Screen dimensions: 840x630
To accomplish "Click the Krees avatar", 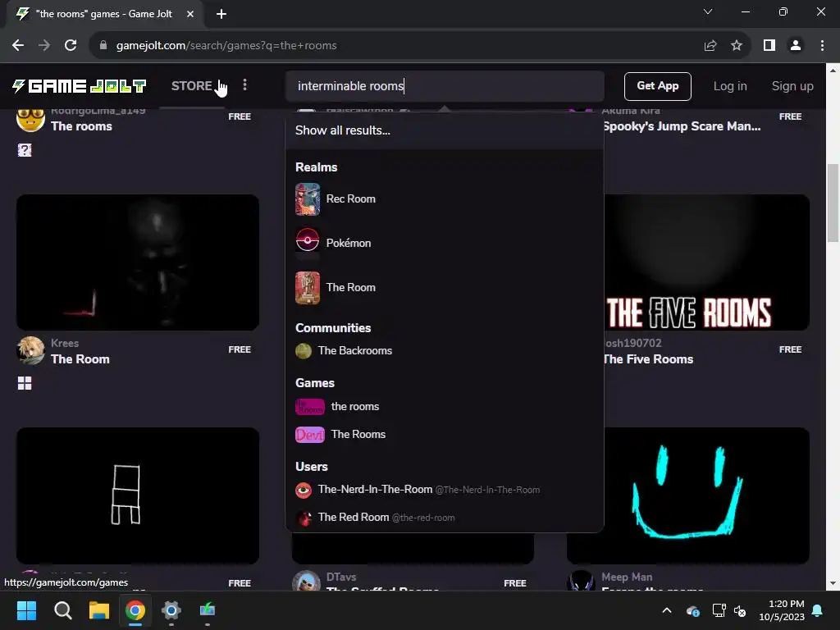I will [30, 351].
